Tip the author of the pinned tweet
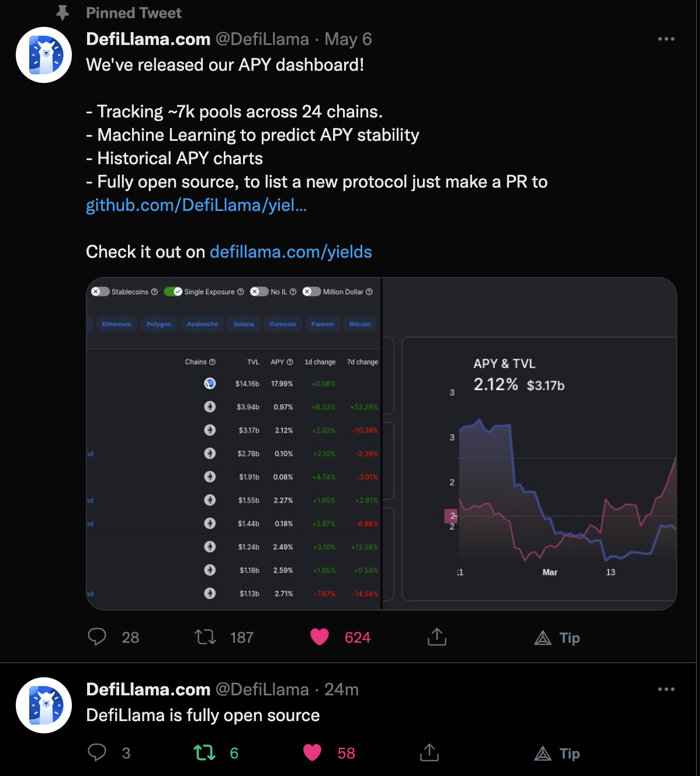Viewport: 700px width, 776px height. (x=557, y=638)
